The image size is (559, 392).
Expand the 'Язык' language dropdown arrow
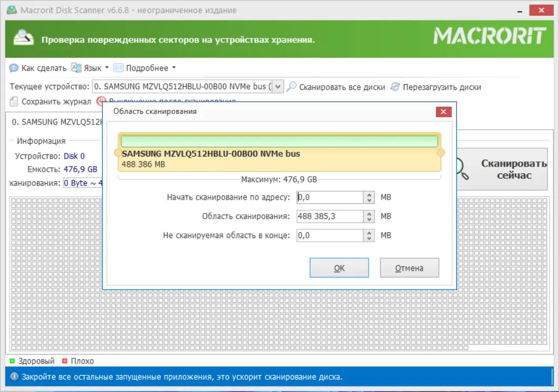107,67
